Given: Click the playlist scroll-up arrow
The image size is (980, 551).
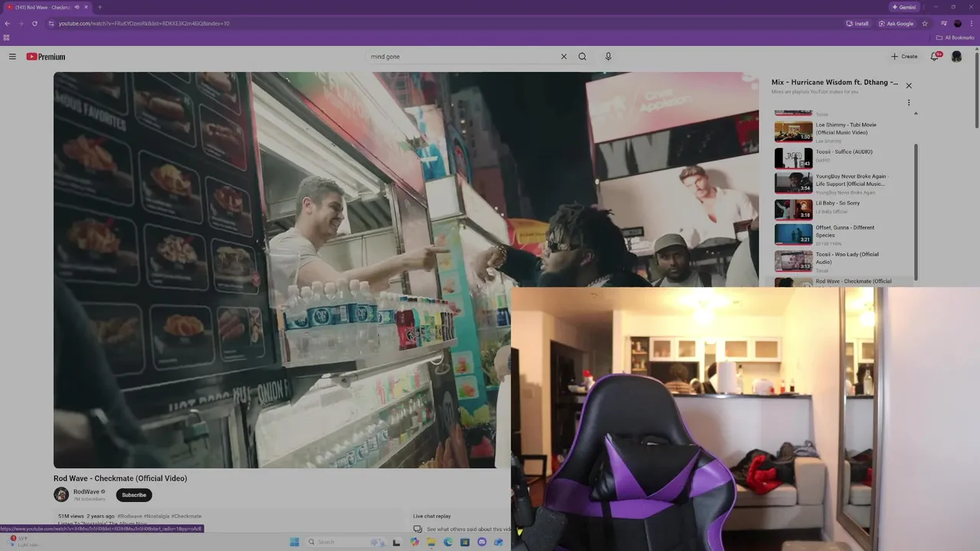Looking at the screenshot, I should 916,113.
